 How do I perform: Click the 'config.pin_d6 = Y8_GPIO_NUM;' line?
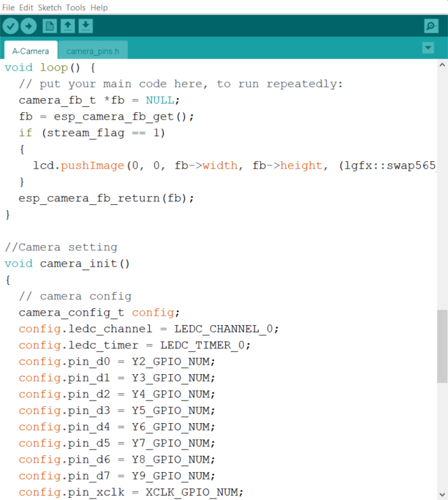(117, 459)
